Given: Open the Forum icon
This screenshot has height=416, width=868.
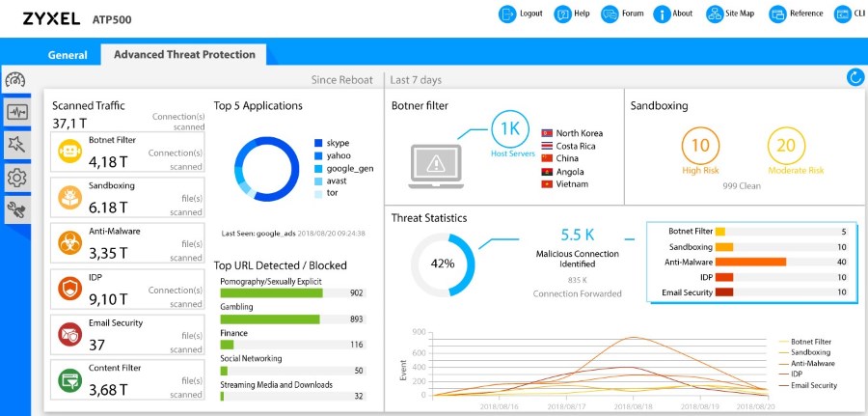Looking at the screenshot, I should (610, 14).
